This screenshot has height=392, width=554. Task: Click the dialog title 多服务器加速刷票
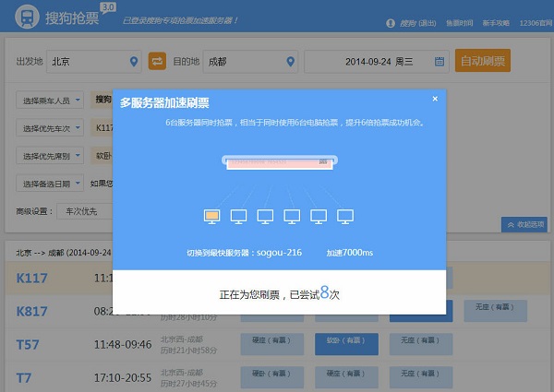click(x=164, y=103)
